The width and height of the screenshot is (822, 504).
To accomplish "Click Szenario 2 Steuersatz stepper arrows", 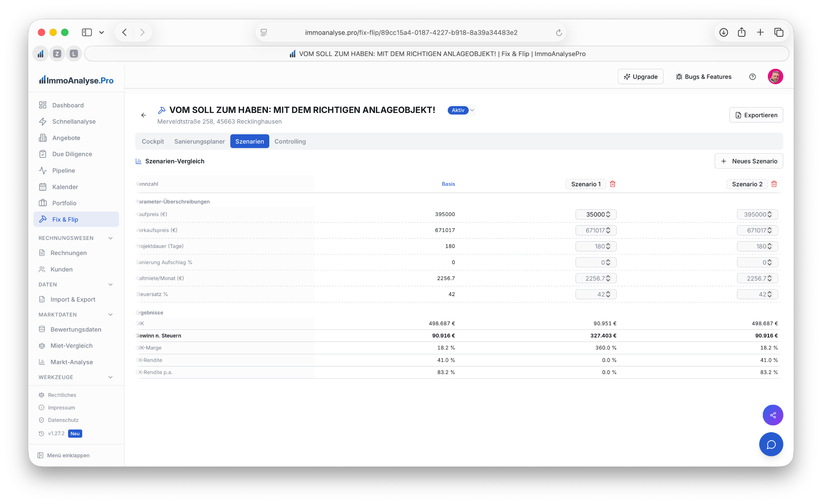I will [x=769, y=294].
